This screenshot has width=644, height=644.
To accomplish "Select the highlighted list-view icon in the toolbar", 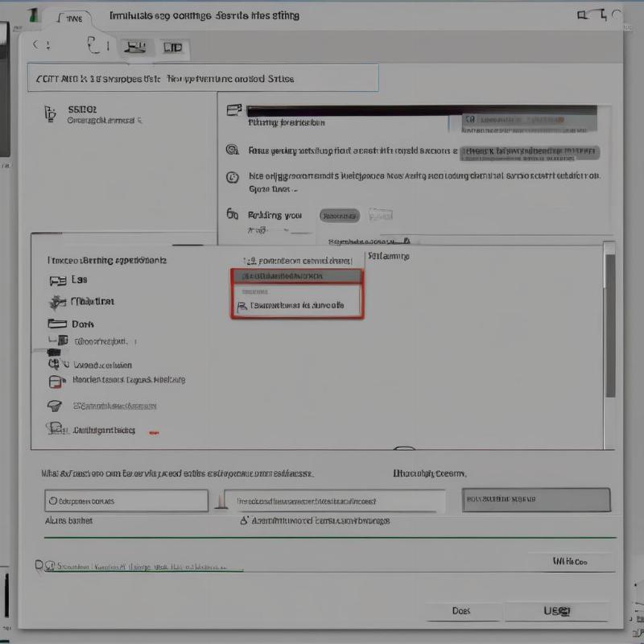I will point(137,47).
